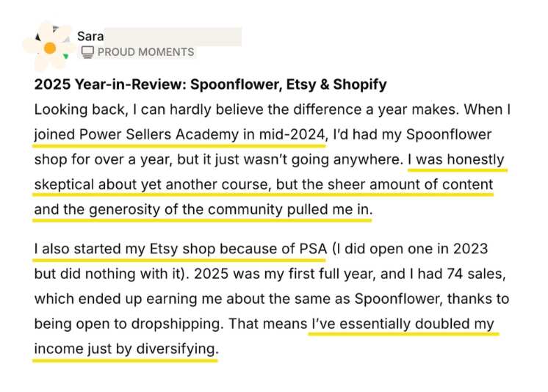Click underlined 'I've essentially doubled my'
This screenshot has height=392, width=548.
(x=403, y=324)
